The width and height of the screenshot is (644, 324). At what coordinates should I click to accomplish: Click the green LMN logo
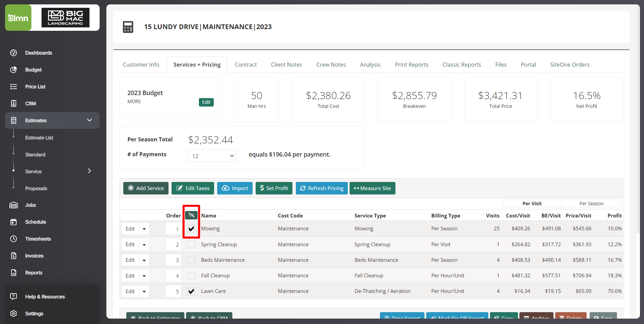coord(18,18)
